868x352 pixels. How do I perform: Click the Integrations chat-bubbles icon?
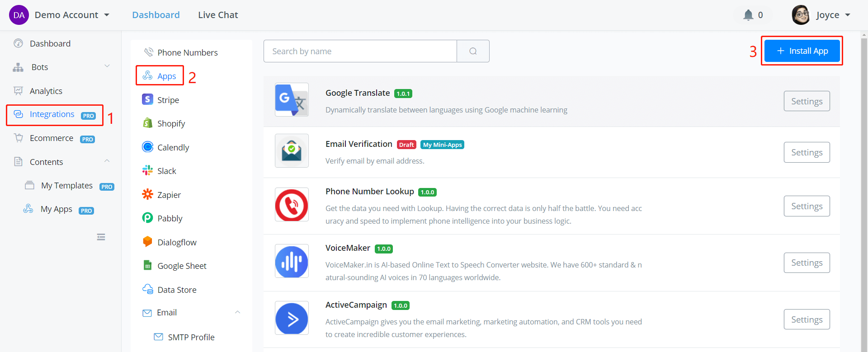pos(18,114)
